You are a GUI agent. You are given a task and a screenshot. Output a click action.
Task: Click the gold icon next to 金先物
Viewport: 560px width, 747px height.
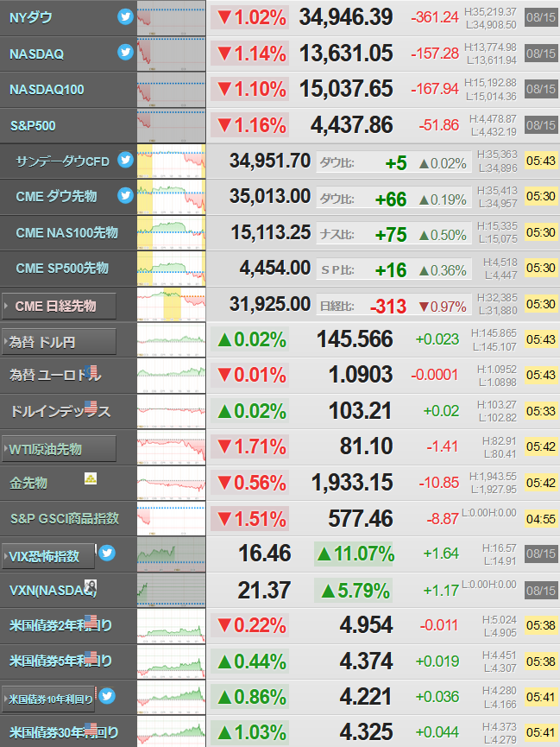click(x=91, y=478)
